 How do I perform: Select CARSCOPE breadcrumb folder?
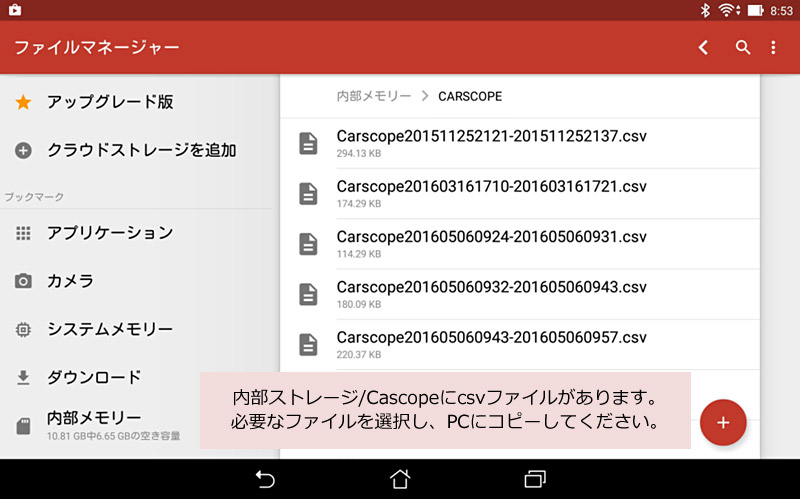click(470, 96)
